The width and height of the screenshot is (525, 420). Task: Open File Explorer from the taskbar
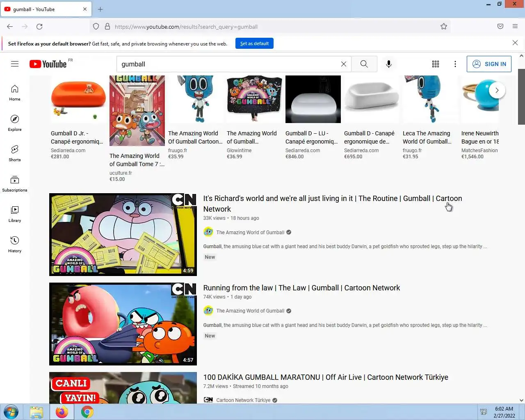point(36,412)
